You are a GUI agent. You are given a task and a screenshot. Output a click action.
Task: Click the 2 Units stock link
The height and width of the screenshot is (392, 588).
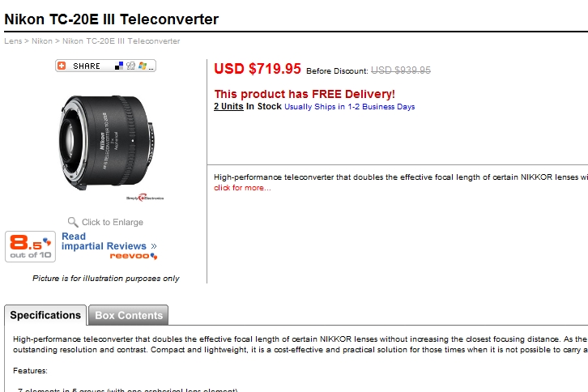(228, 107)
